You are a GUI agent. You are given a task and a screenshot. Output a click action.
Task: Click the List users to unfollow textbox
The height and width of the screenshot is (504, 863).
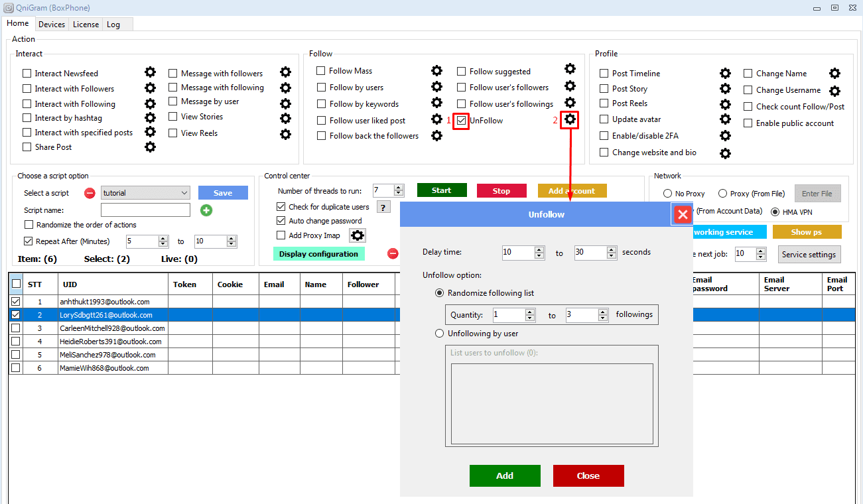[552, 403]
